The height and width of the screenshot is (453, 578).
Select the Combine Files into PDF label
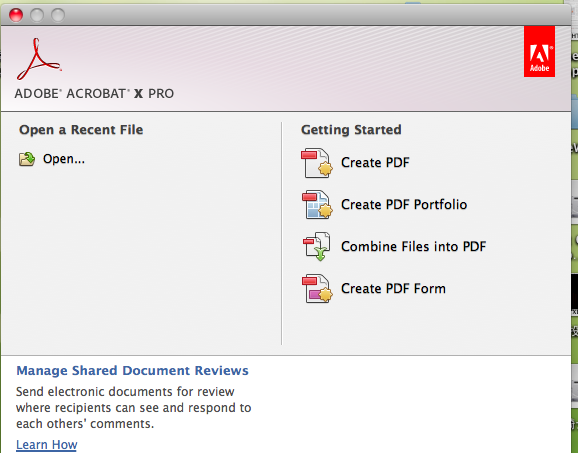(x=414, y=247)
